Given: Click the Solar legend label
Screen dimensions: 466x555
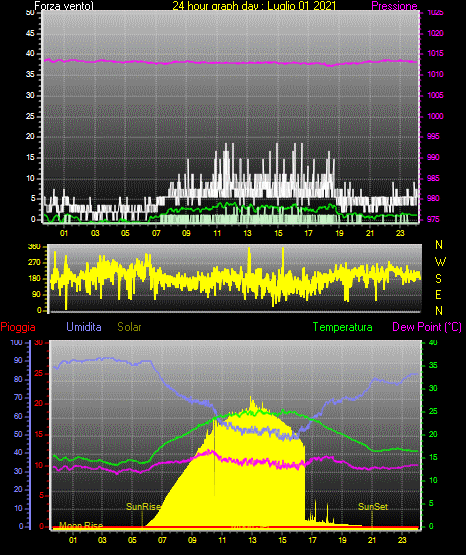Looking at the screenshot, I should point(129,327).
